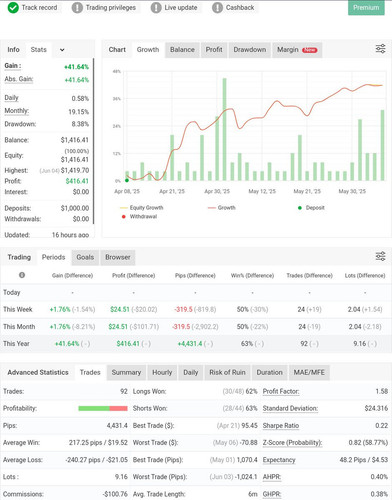
Task: Click the Gain (Difference) column header
Action: pos(72,276)
